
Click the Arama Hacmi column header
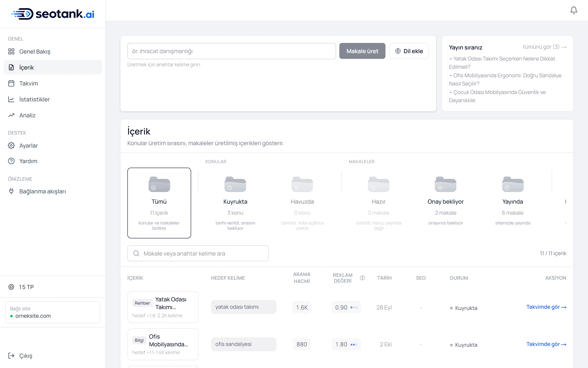tap(302, 278)
